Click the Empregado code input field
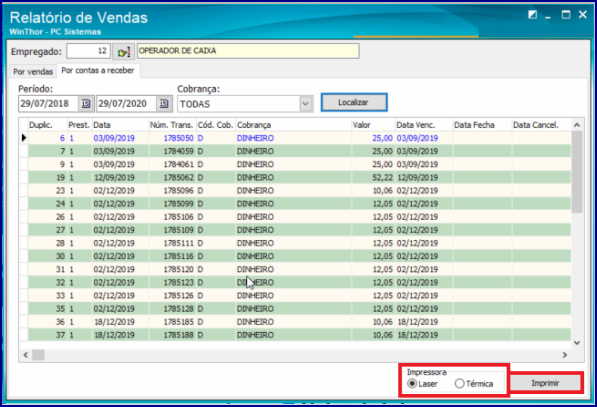The width and height of the screenshot is (597, 407). point(88,51)
